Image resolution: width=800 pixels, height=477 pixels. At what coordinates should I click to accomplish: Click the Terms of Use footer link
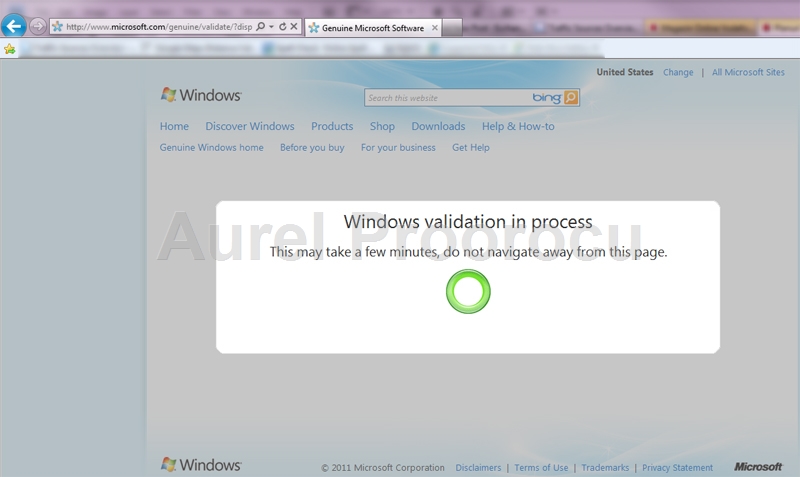pyautogui.click(x=541, y=468)
